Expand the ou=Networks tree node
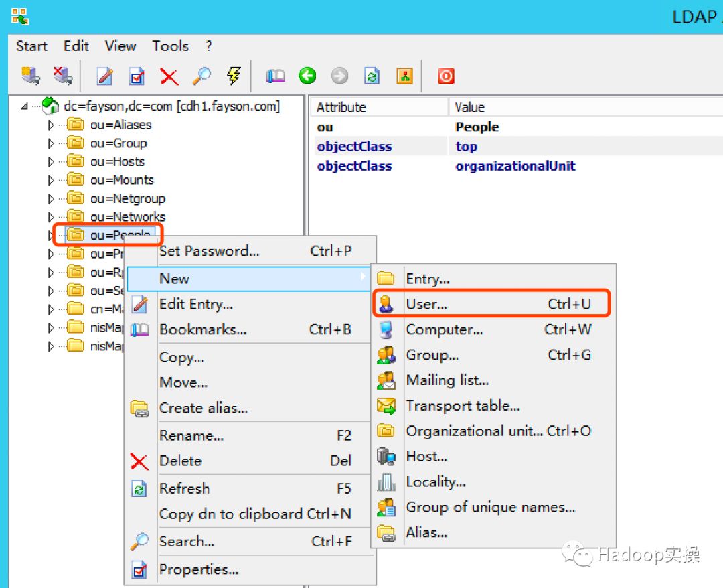This screenshot has height=588, width=723. click(x=51, y=217)
